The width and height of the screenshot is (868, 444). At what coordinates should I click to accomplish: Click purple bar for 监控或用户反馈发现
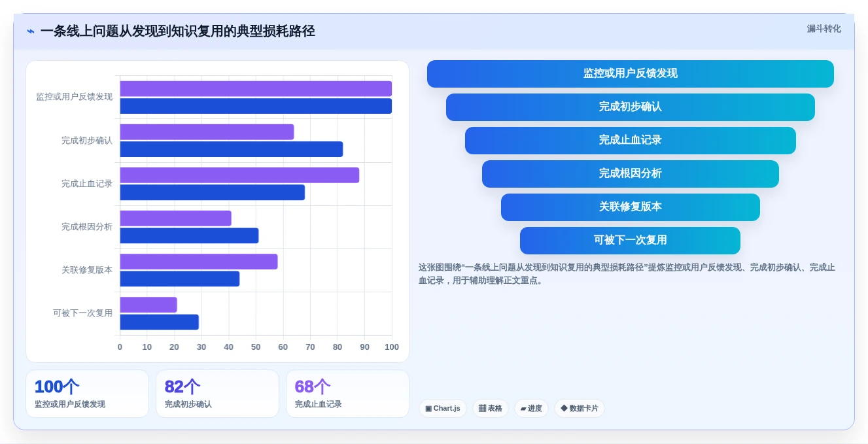point(256,89)
